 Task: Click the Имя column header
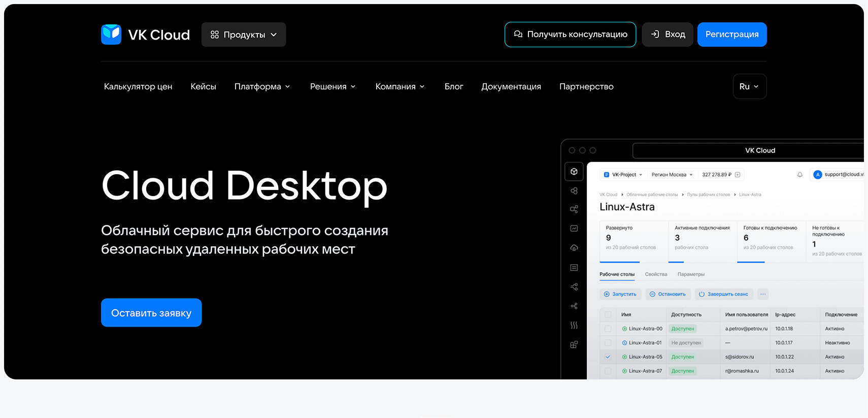pos(626,315)
